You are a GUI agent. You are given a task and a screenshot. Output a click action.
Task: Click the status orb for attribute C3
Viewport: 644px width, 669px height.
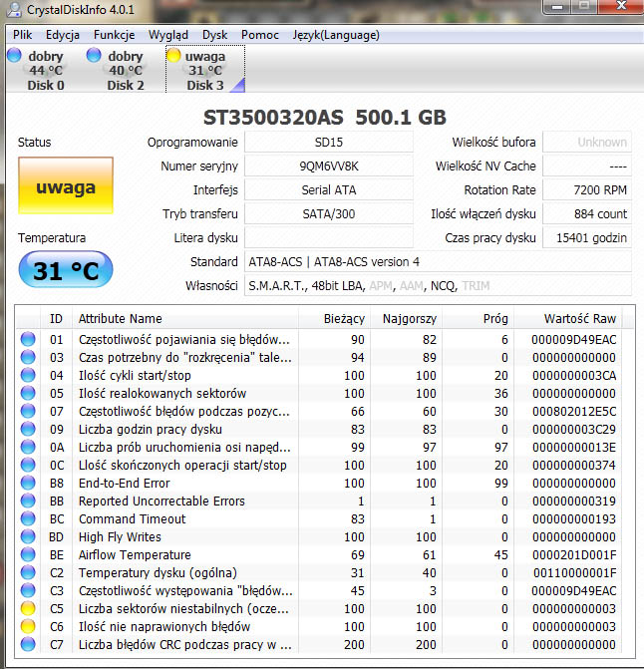[28, 590]
